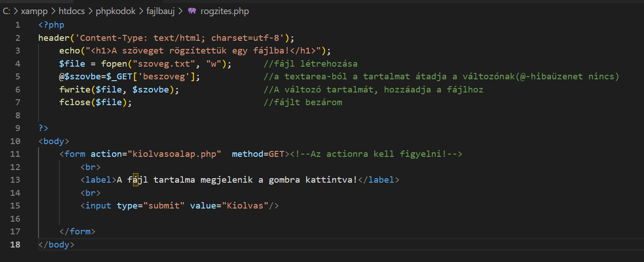Screen dimensions: 644x262
Task: Click the rogzites.php breadcrumb file name
Action: 224,11
